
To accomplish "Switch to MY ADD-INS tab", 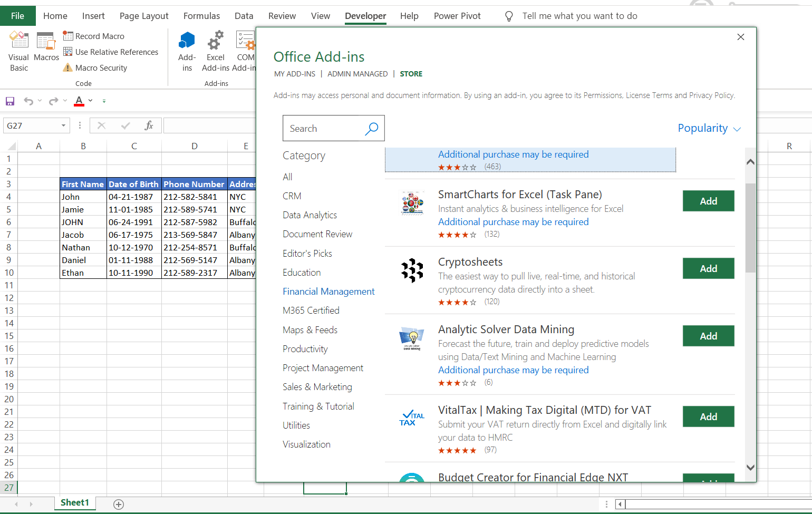I will [294, 74].
